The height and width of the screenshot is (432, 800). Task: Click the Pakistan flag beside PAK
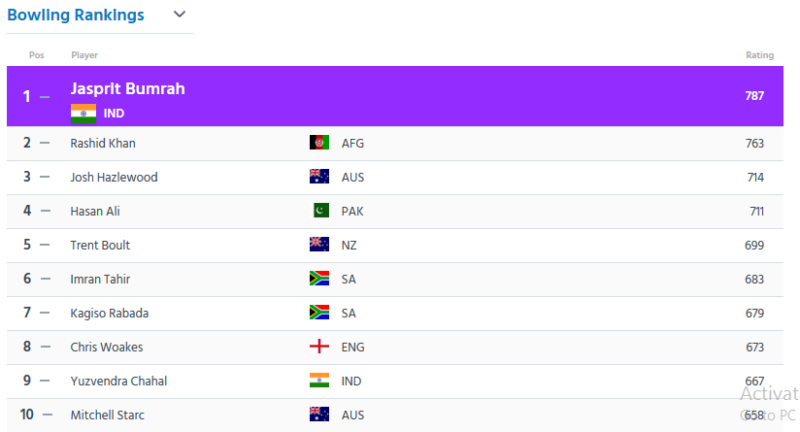(321, 211)
